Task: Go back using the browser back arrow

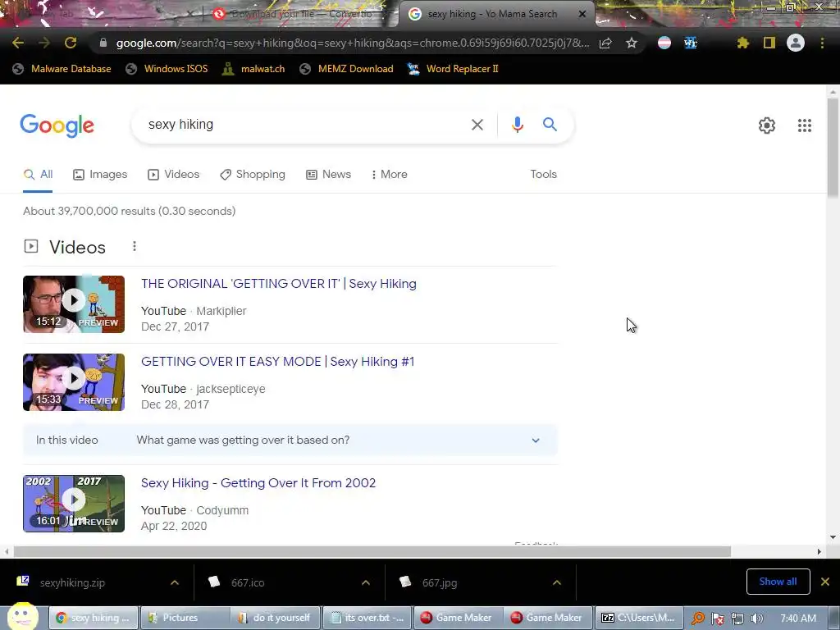Action: [x=18, y=43]
